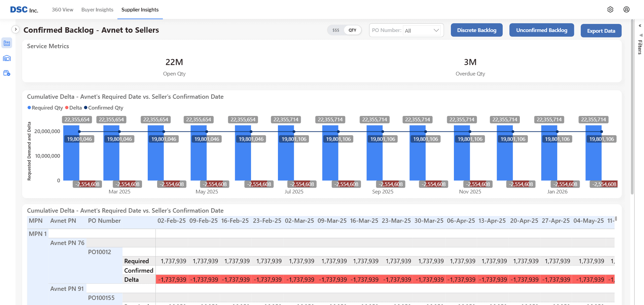
Task: Click the May 2025 x-axis label
Action: pyautogui.click(x=207, y=192)
